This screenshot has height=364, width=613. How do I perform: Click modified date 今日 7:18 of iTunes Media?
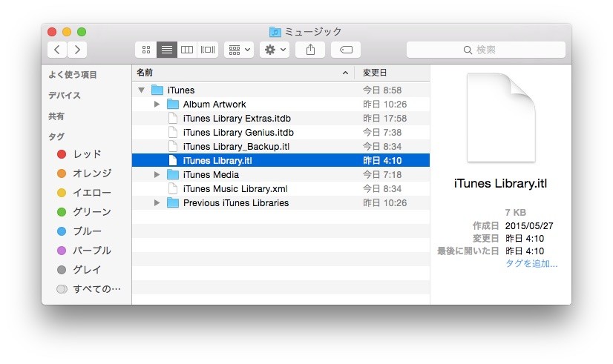[382, 174]
